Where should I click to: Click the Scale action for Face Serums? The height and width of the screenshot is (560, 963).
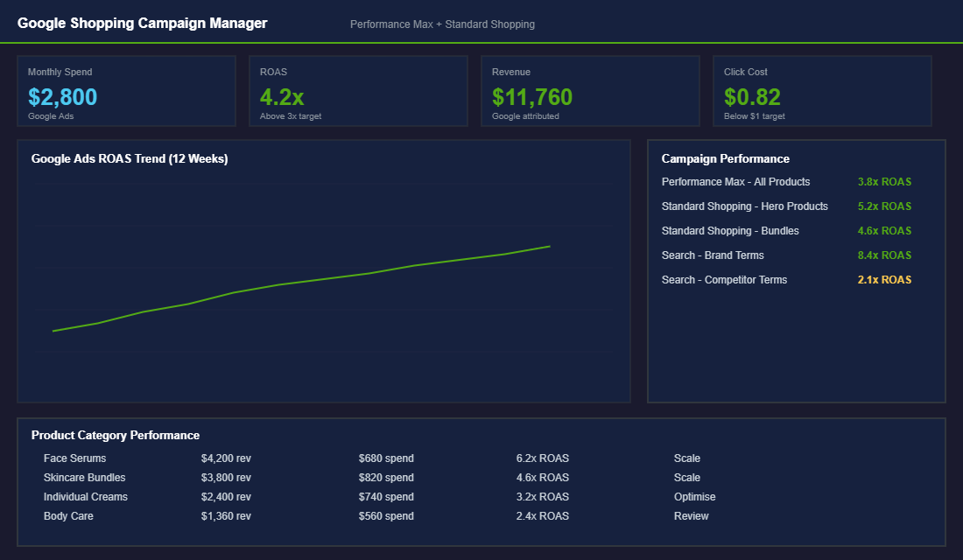coord(687,458)
